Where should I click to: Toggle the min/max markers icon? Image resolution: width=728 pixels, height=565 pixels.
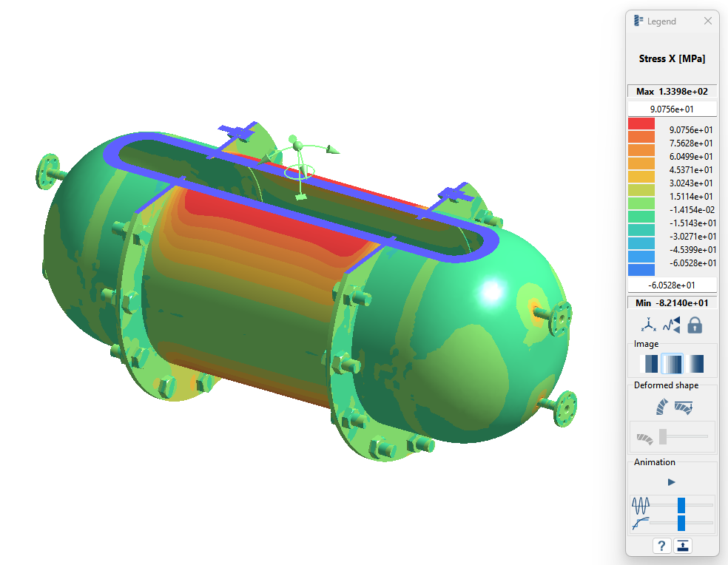pos(671,325)
